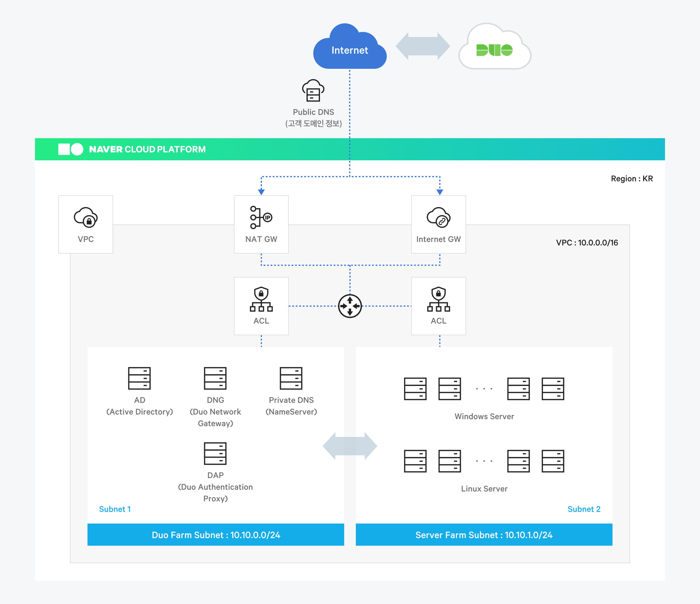This screenshot has height=604, width=700.
Task: Click the ACL shield icon above Subnet 1
Action: (261, 299)
